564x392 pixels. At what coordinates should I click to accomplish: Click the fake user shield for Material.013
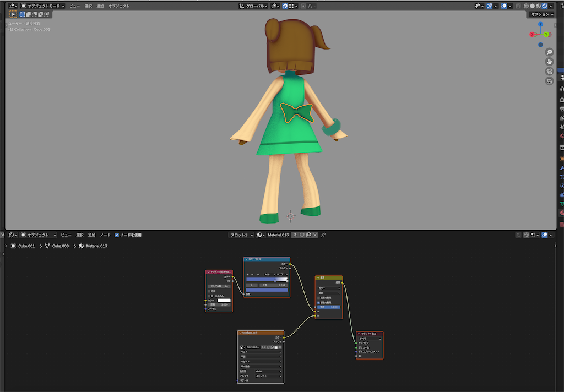[302, 235]
